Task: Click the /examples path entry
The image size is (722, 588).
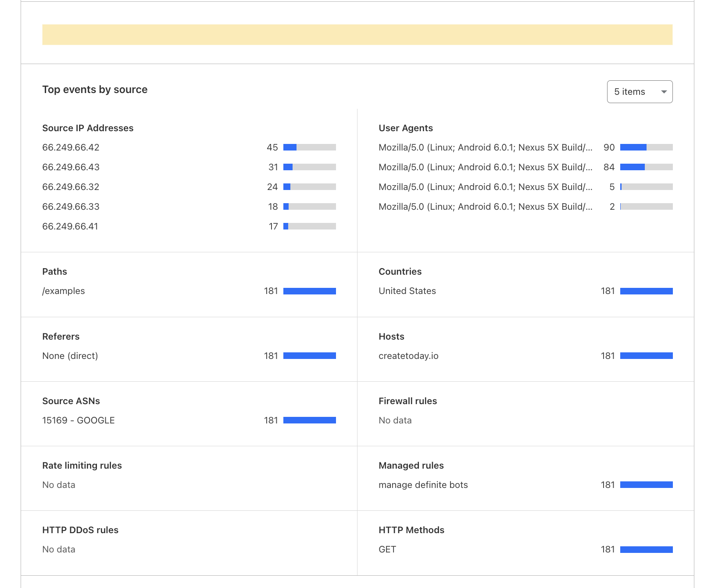Action: [x=64, y=291]
